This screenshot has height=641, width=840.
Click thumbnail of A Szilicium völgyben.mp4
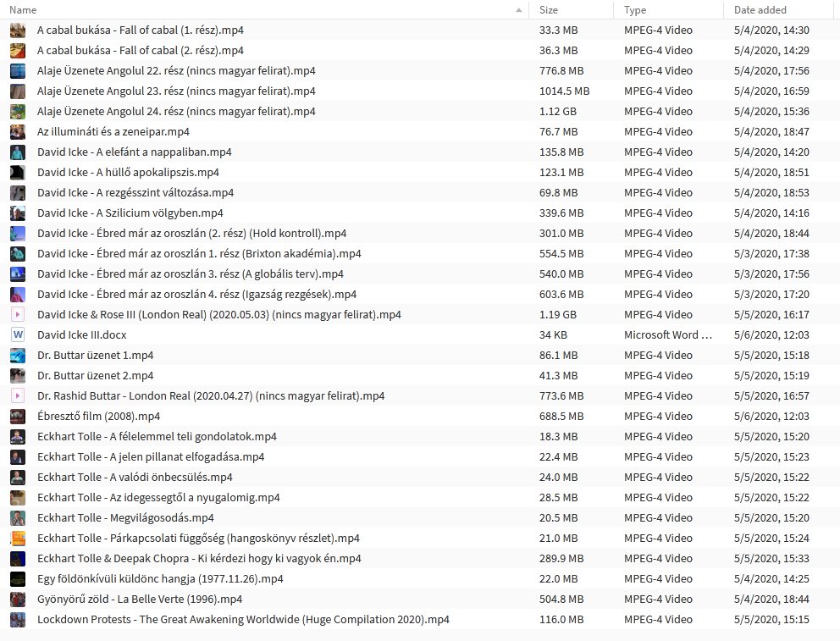pyautogui.click(x=18, y=213)
